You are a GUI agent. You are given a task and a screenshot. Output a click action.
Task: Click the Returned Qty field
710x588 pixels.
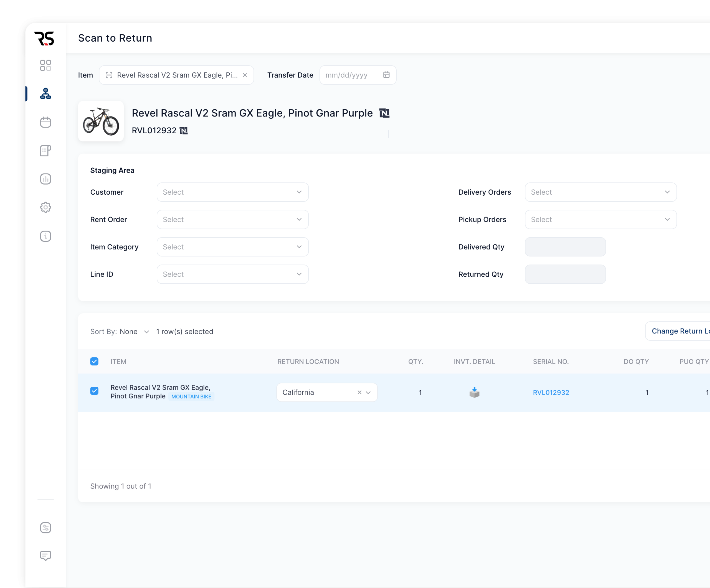pos(565,274)
